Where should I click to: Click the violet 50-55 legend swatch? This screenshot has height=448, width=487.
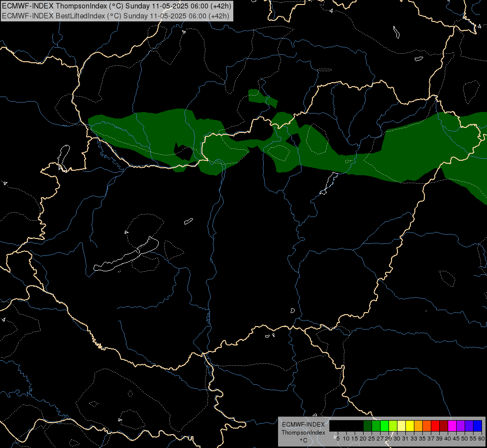469,426
